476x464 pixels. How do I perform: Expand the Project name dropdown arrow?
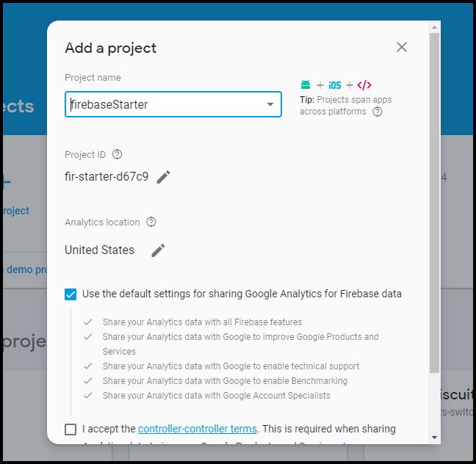[270, 105]
